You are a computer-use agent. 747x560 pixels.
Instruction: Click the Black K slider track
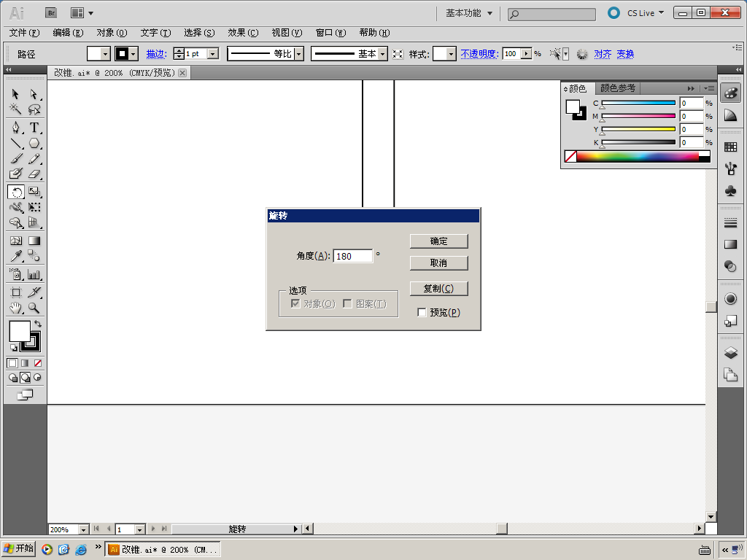[x=638, y=142]
